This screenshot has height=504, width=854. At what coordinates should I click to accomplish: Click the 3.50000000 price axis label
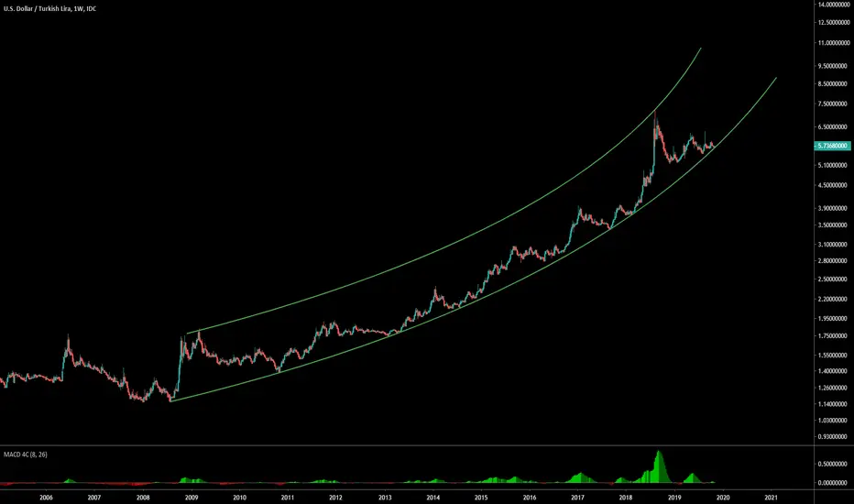click(x=833, y=225)
